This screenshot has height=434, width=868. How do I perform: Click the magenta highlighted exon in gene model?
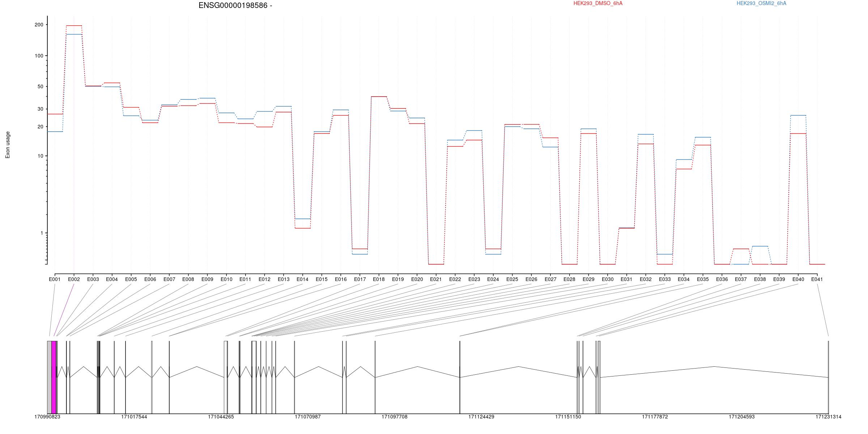pyautogui.click(x=54, y=377)
